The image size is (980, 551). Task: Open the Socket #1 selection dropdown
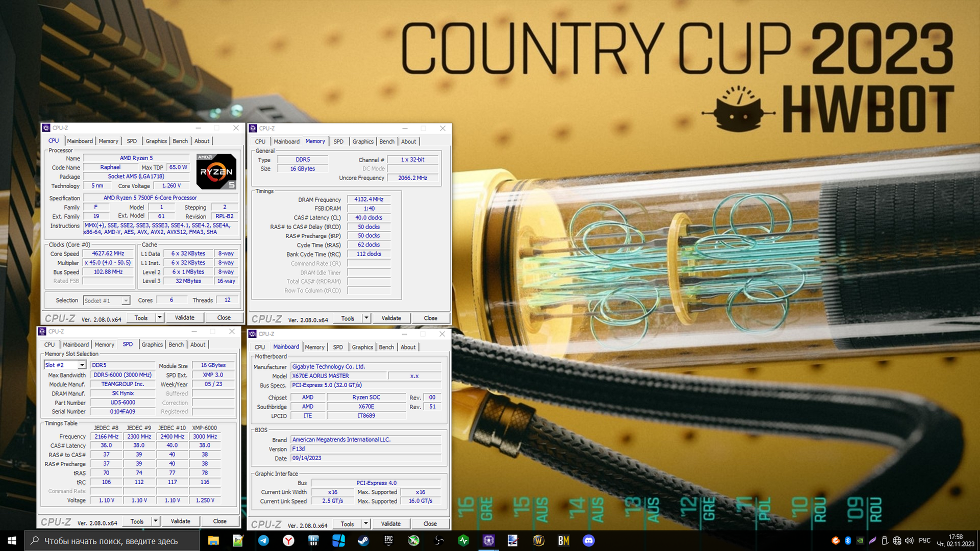[x=126, y=300]
